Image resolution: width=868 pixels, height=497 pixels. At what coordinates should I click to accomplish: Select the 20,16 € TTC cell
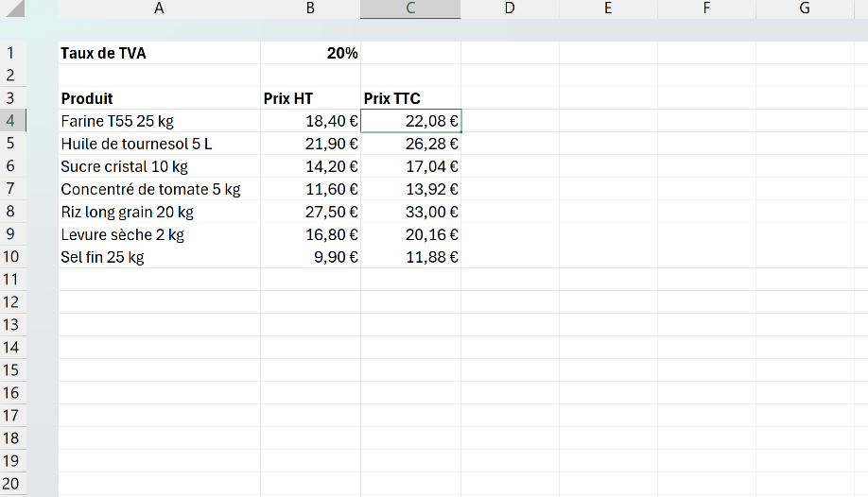tap(410, 234)
